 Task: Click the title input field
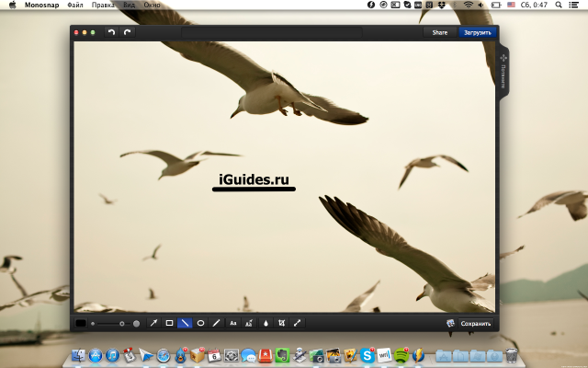[272, 33]
